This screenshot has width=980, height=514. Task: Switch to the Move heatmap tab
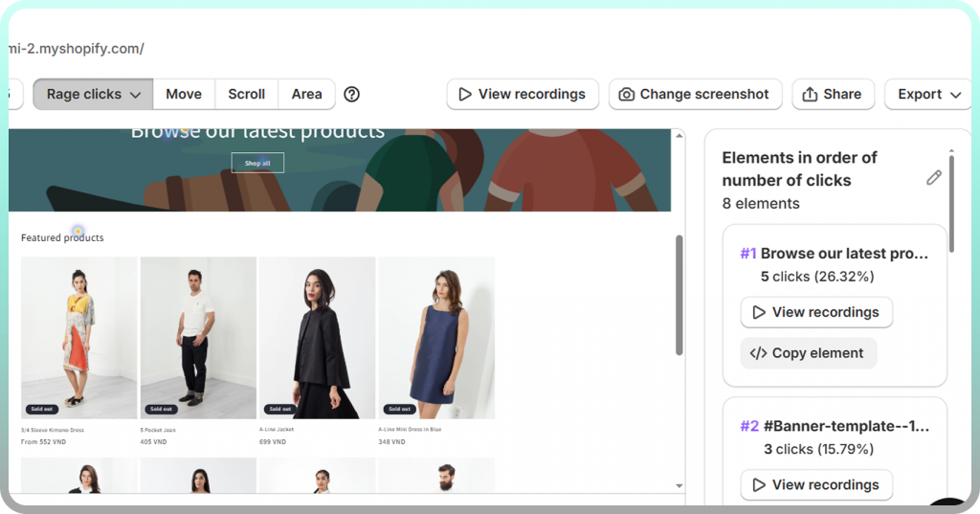[x=184, y=94]
